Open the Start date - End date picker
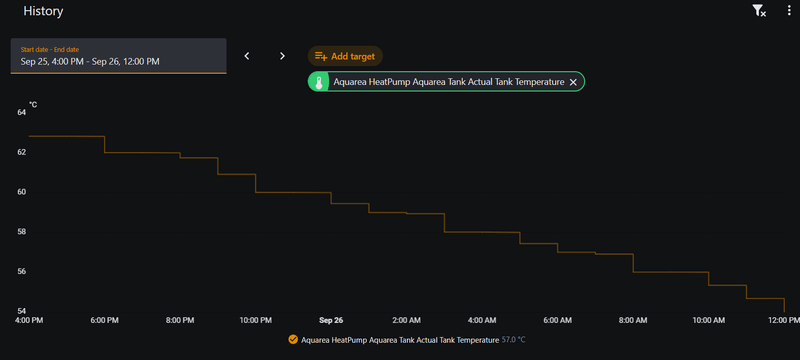Screen dimensions: 800x360 118,56
